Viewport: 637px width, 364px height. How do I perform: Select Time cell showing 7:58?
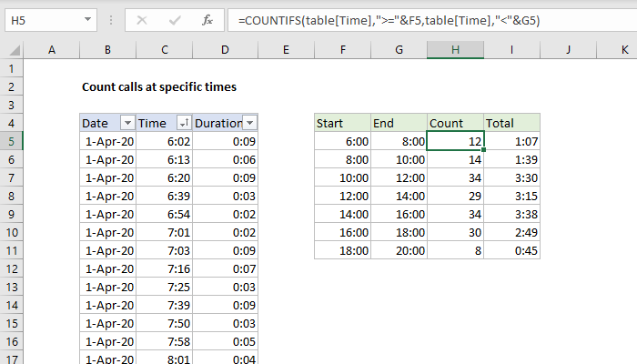pyautogui.click(x=164, y=341)
